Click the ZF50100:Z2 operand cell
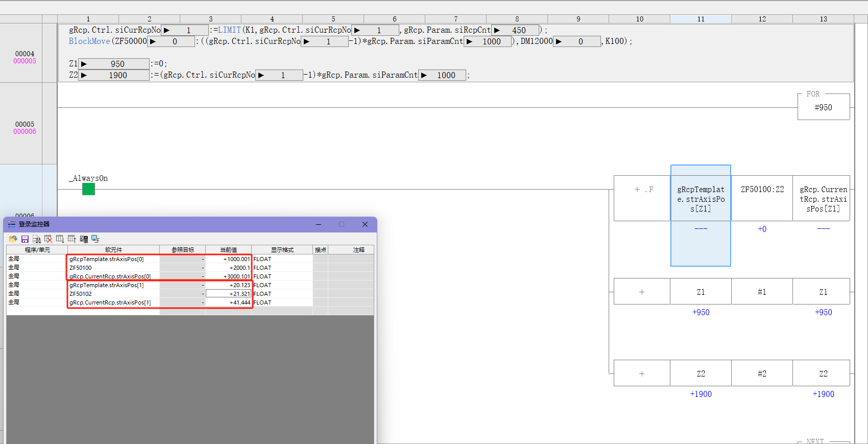This screenshot has height=444, width=868. coord(762,190)
